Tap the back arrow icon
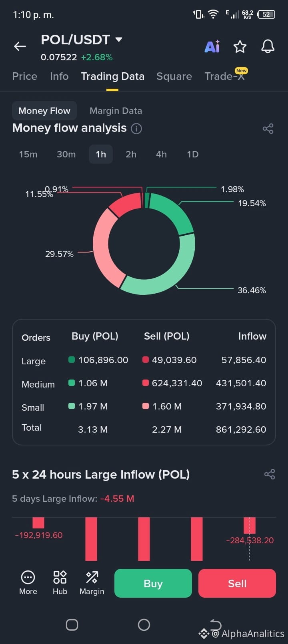Image resolution: width=288 pixels, height=644 pixels. (20, 46)
